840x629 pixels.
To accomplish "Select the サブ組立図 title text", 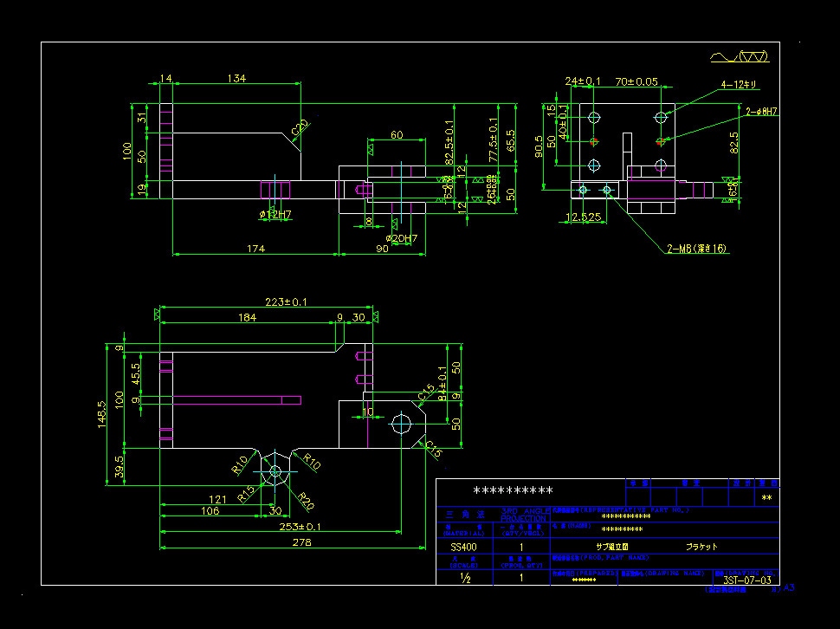I will (611, 547).
